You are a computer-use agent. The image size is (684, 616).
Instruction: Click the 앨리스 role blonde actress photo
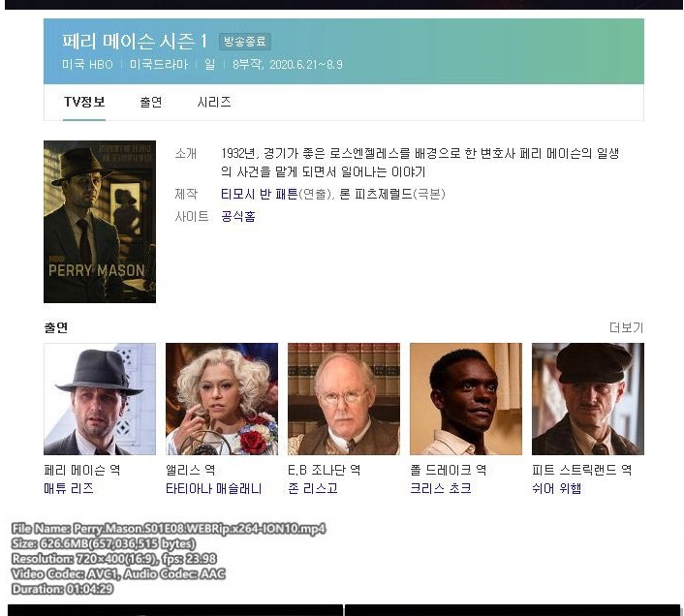click(x=222, y=399)
